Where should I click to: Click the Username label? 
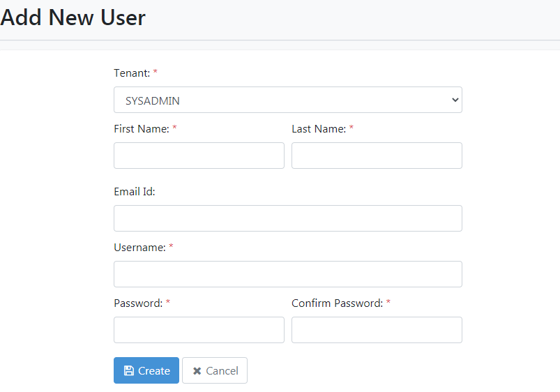[x=139, y=248]
